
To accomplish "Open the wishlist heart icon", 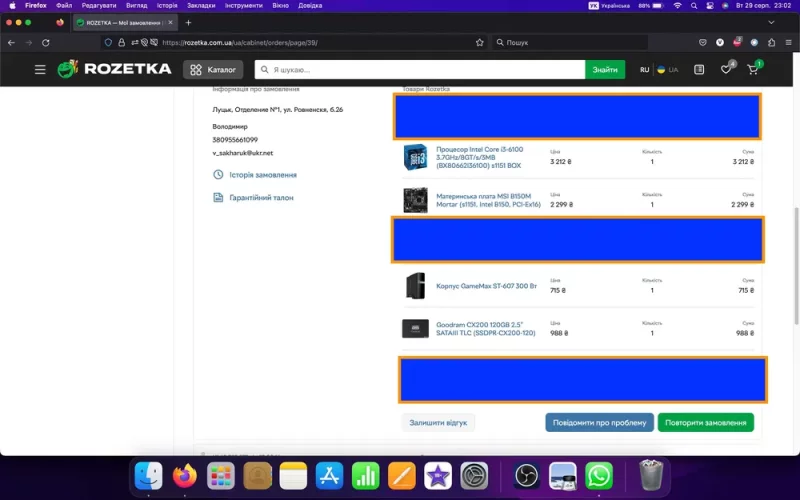I will pyautogui.click(x=727, y=70).
